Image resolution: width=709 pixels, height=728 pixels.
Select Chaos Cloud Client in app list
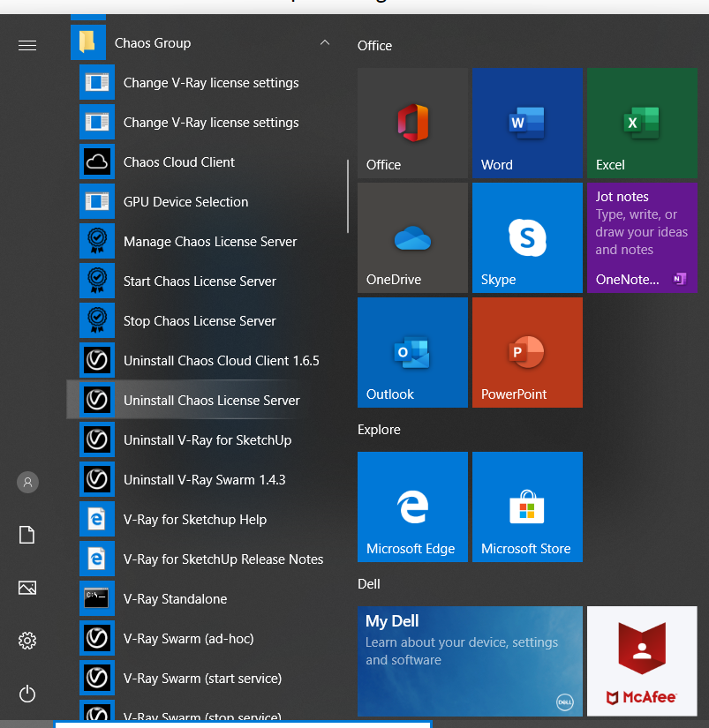coord(179,162)
